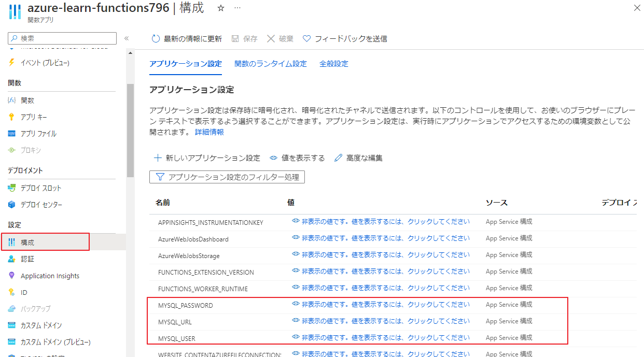Click the key icon beside アプリ キー
This screenshot has width=644, height=357.
pyautogui.click(x=12, y=117)
